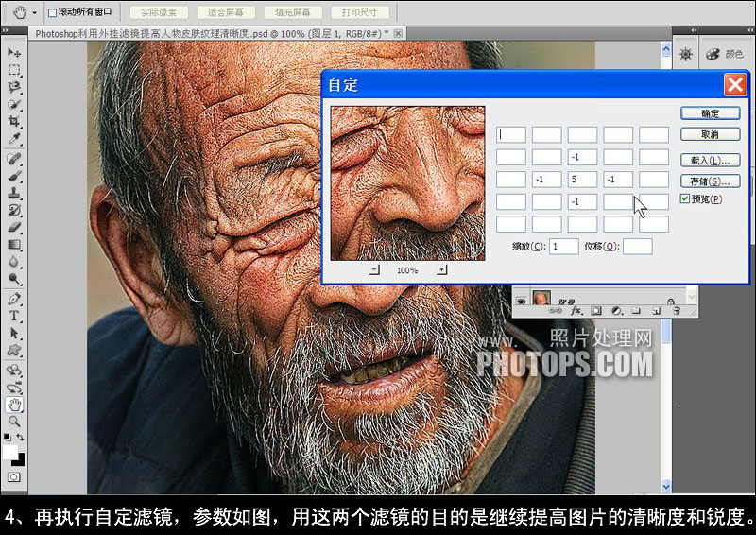Open the fx layer style menu
This screenshot has width=756, height=535.
pos(576,311)
